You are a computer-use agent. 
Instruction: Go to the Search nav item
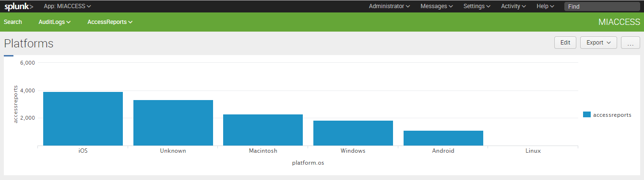(x=13, y=22)
